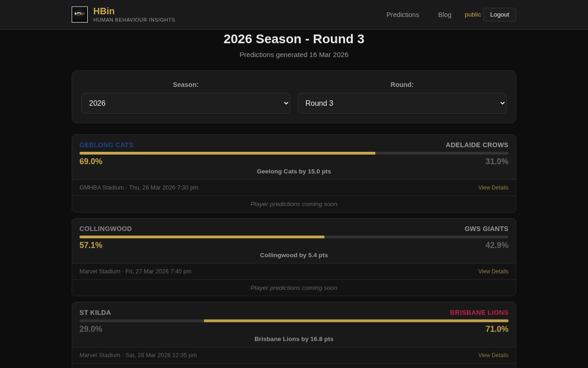Click the St Kilda team name

[x=95, y=312]
